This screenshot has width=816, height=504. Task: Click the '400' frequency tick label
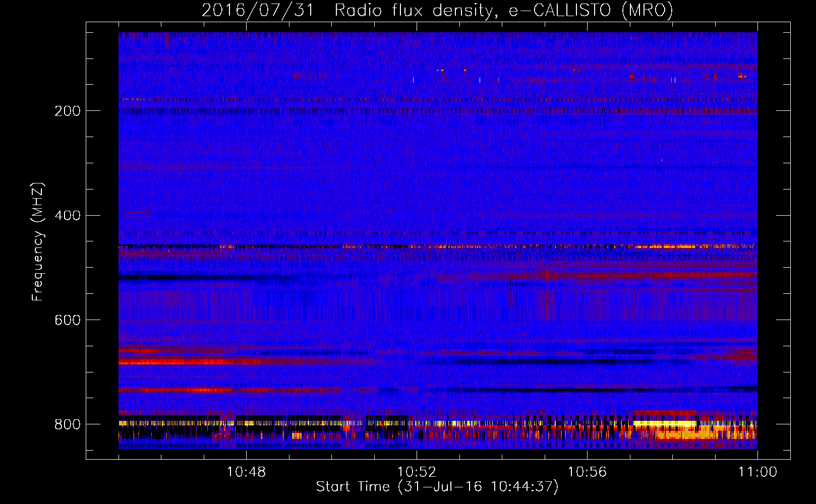[x=68, y=216]
